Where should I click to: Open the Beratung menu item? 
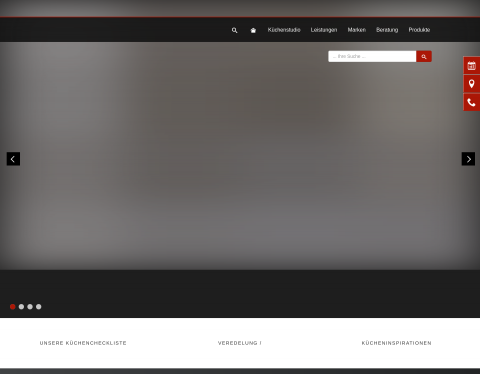coord(387,30)
